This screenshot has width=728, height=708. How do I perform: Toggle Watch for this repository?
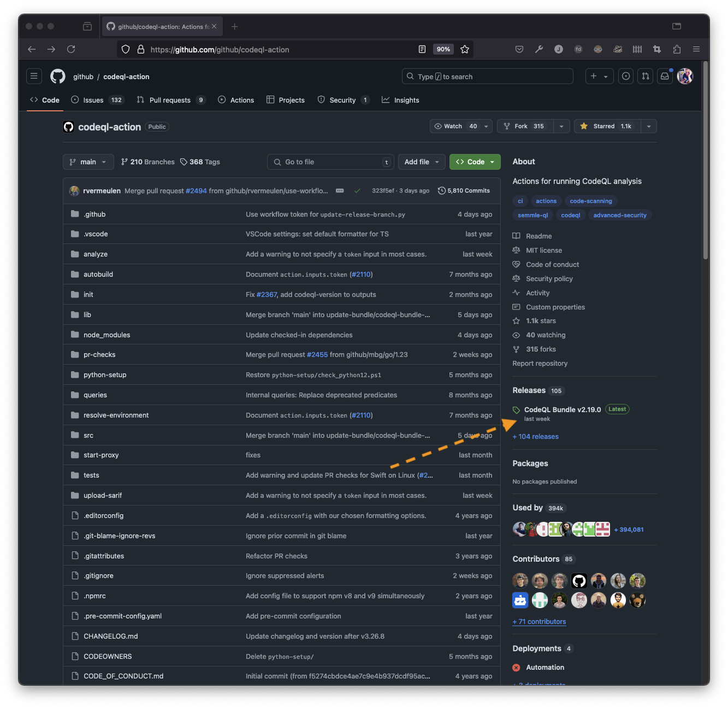coord(455,126)
